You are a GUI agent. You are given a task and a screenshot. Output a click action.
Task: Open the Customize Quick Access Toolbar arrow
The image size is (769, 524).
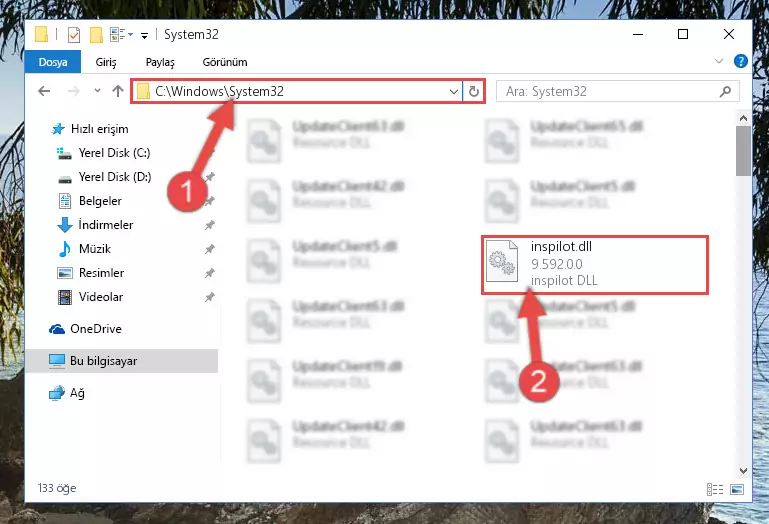pos(144,35)
